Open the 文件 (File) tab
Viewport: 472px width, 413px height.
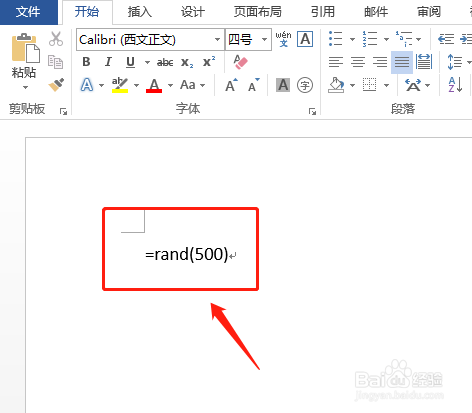28,12
